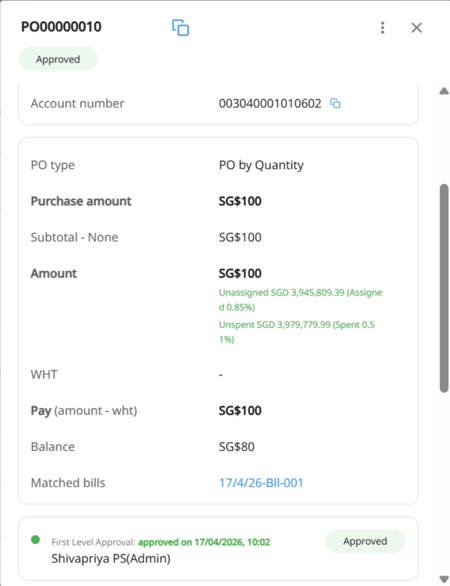This screenshot has width=450, height=586.
Task: Copy account number 003040001010602
Action: click(335, 104)
